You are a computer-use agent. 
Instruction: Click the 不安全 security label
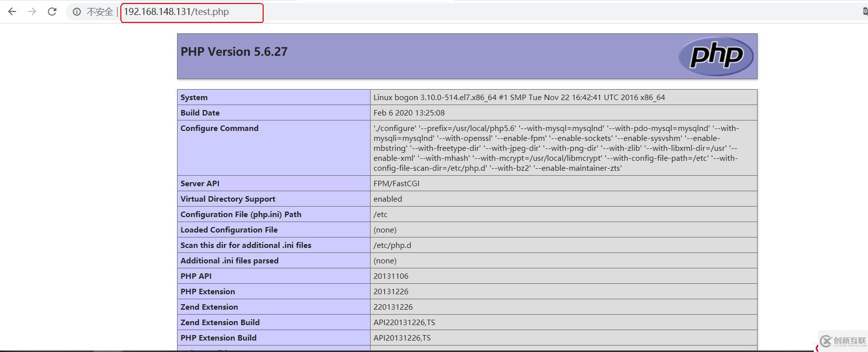[99, 12]
